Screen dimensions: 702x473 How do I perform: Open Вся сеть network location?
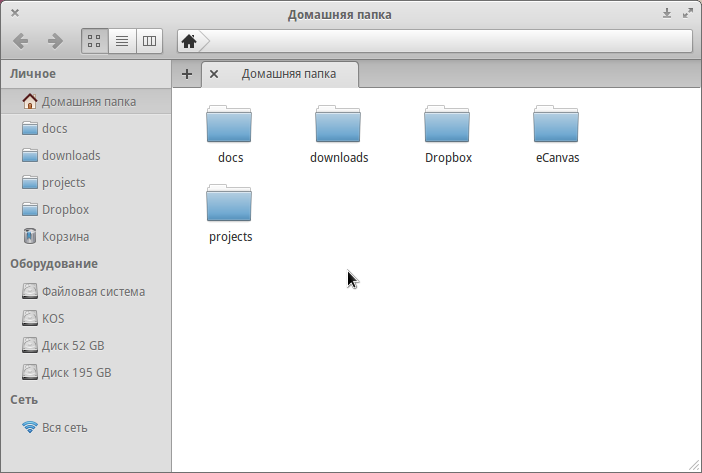(64, 428)
